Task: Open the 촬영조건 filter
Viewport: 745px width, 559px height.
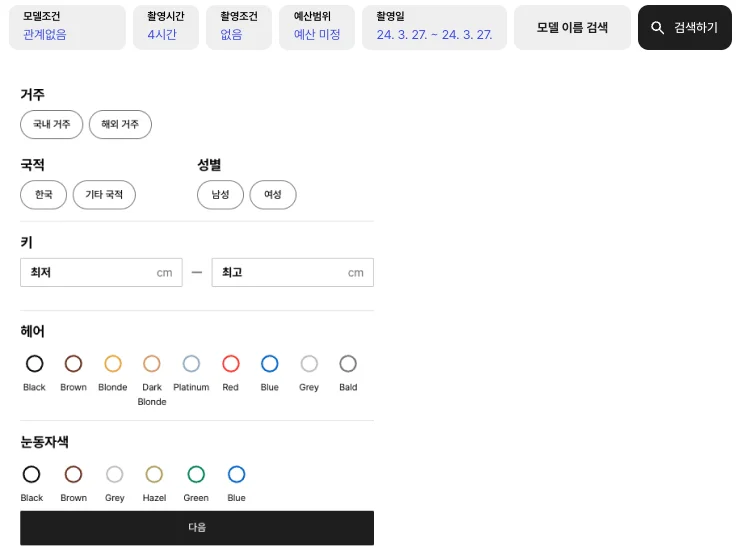Action: click(238, 27)
